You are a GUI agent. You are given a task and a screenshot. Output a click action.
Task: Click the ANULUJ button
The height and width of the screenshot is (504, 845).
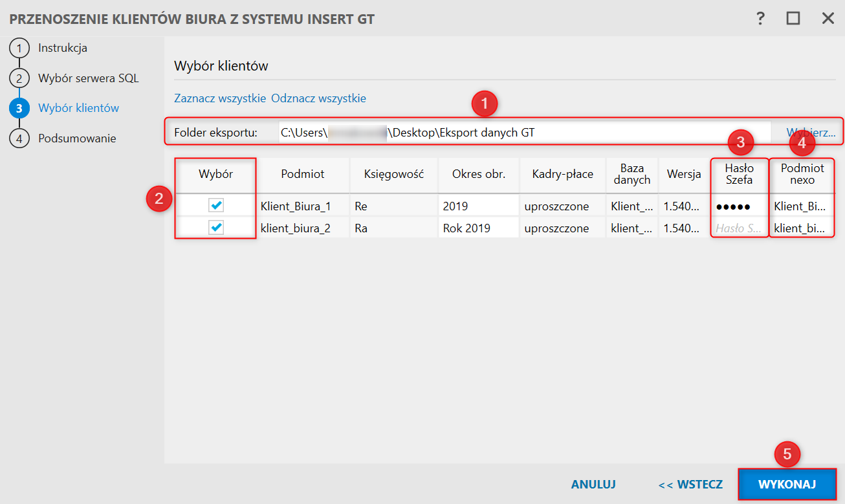pyautogui.click(x=593, y=484)
